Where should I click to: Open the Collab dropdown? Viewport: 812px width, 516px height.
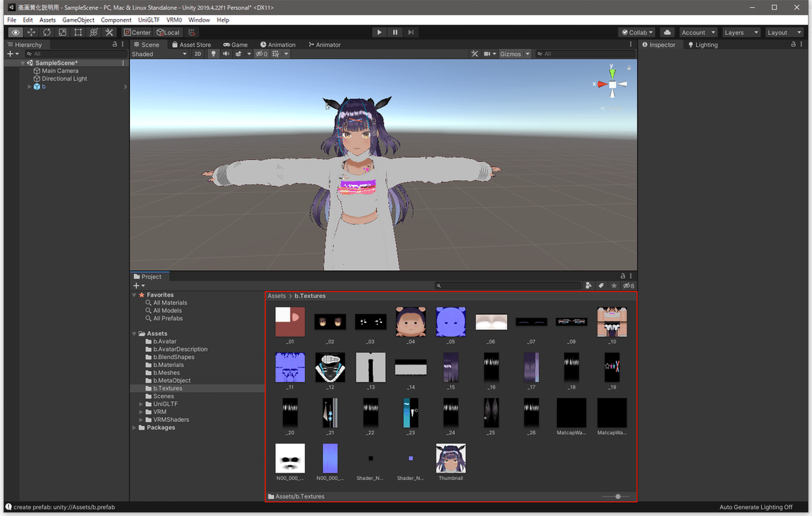637,33
